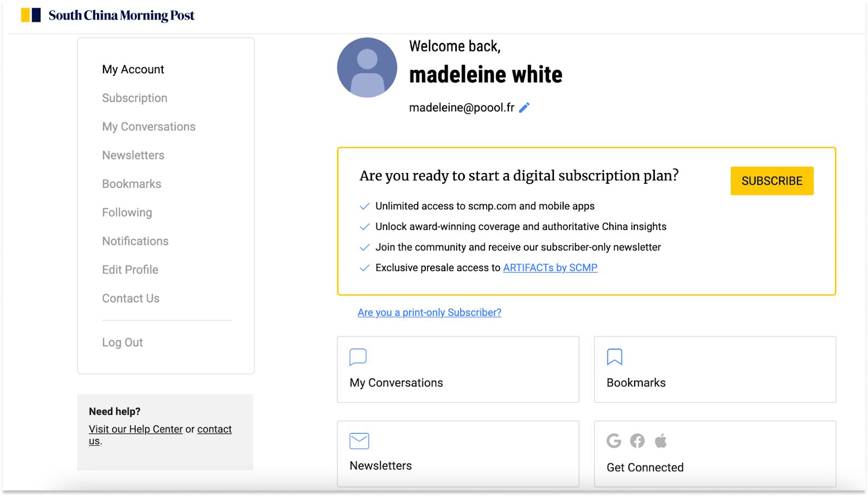Go to Following in sidebar
868x496 pixels.
click(x=126, y=212)
